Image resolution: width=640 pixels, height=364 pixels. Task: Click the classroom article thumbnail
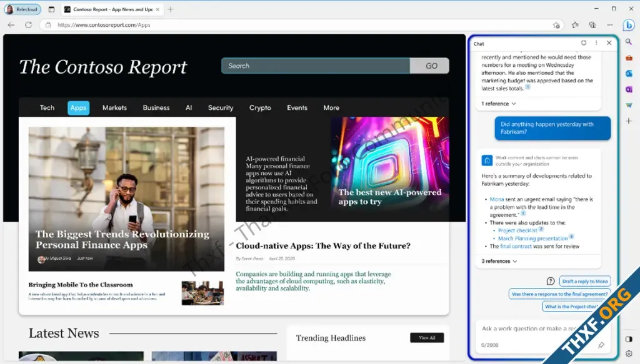pos(202,293)
